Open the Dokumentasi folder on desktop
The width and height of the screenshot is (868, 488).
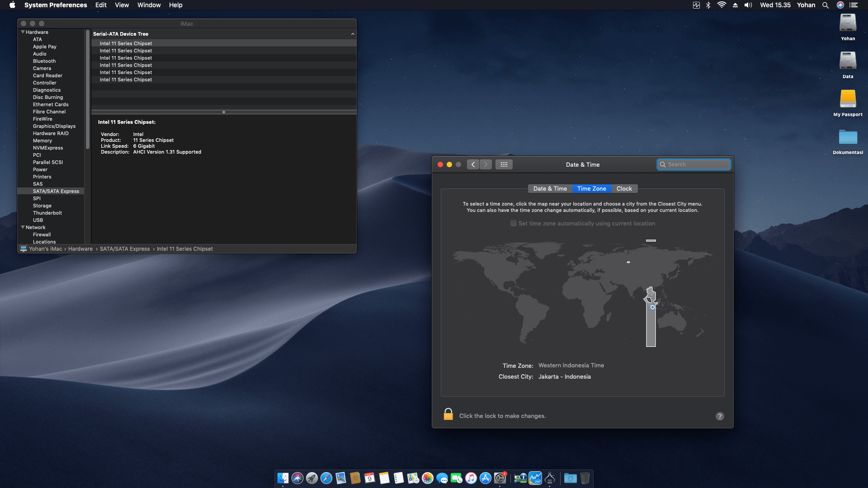[x=848, y=137]
